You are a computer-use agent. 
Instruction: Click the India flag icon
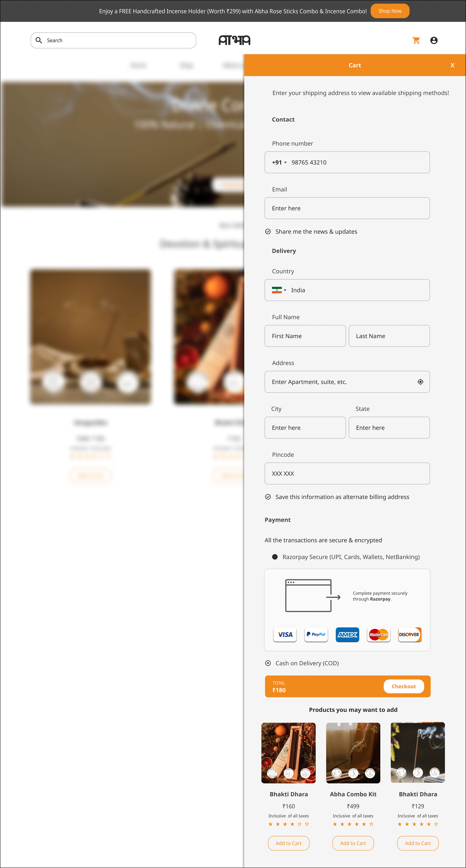[277, 290]
